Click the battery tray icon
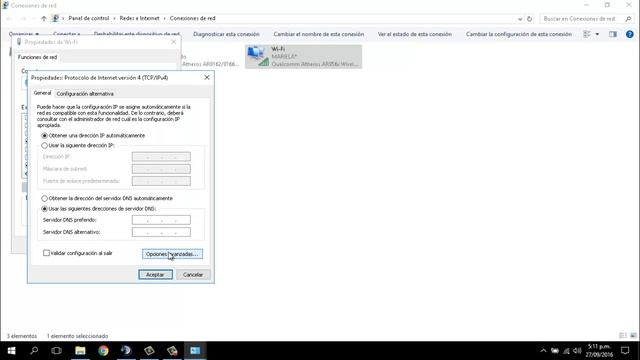Viewport: 640px width, 360px height. 555,351
